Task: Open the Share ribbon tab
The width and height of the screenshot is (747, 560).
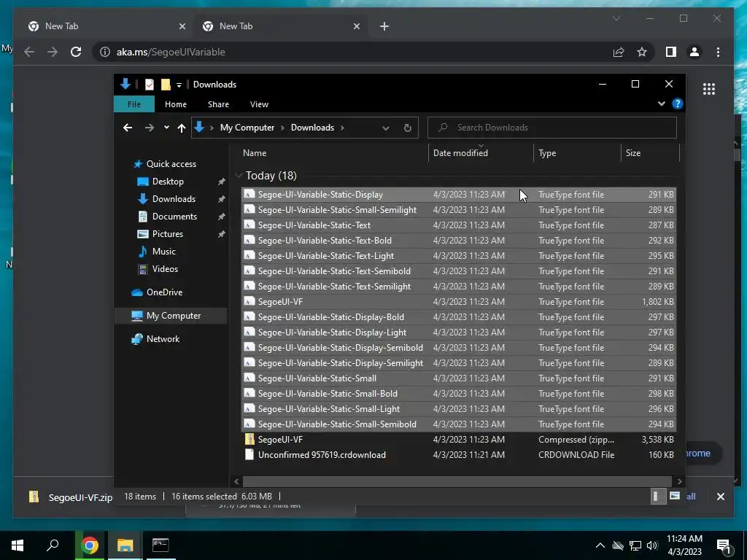Action: tap(218, 104)
